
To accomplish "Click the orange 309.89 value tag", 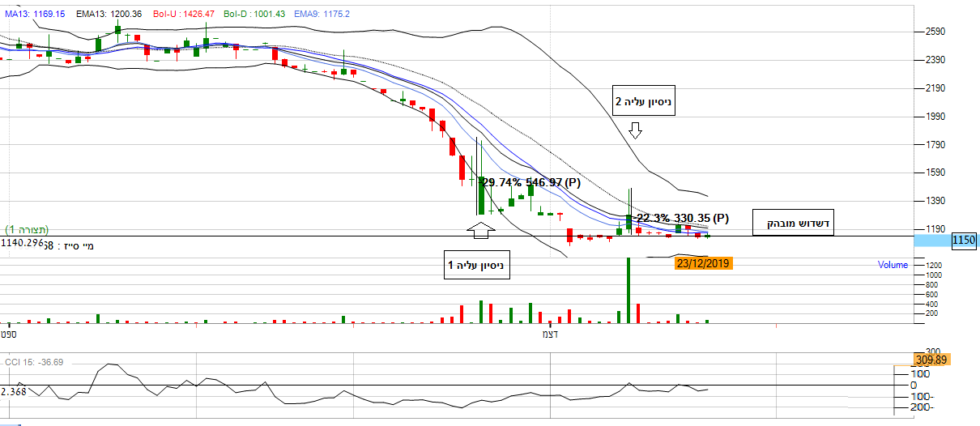I will [x=931, y=360].
